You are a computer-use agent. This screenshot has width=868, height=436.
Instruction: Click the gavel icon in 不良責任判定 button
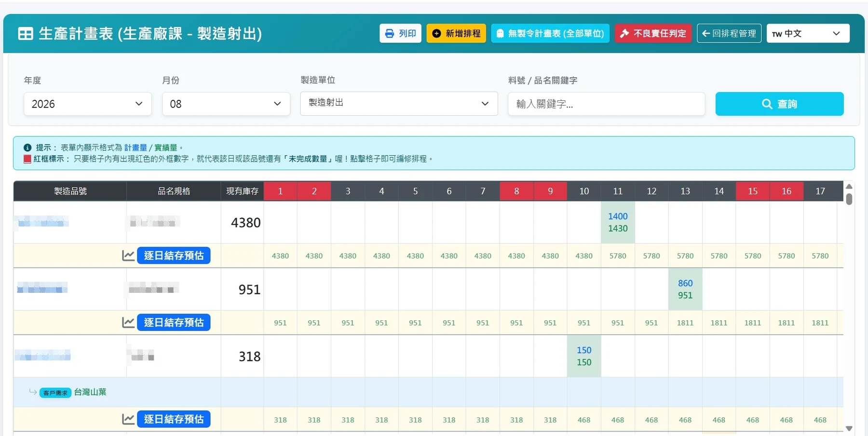pos(624,33)
